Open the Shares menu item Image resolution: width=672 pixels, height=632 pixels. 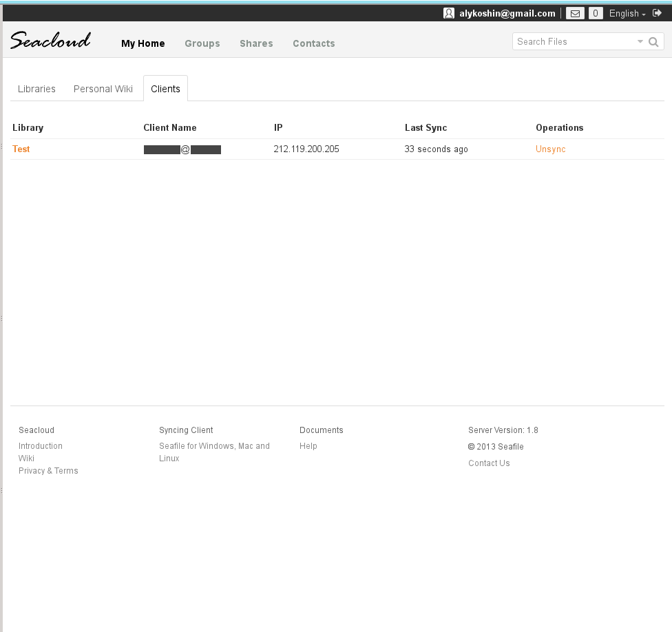(x=256, y=43)
